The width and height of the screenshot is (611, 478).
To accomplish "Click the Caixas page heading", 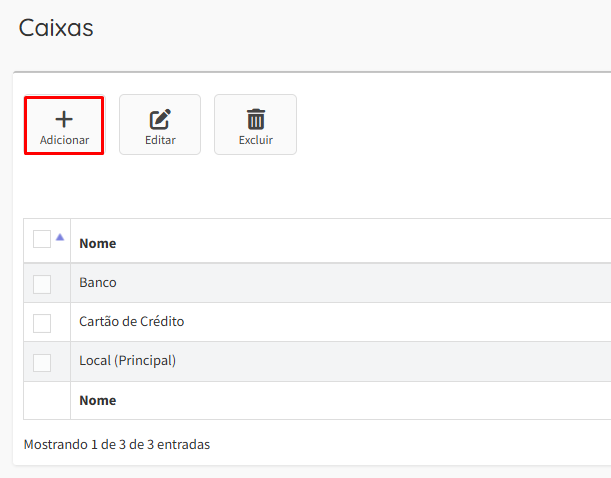I will 56,28.
